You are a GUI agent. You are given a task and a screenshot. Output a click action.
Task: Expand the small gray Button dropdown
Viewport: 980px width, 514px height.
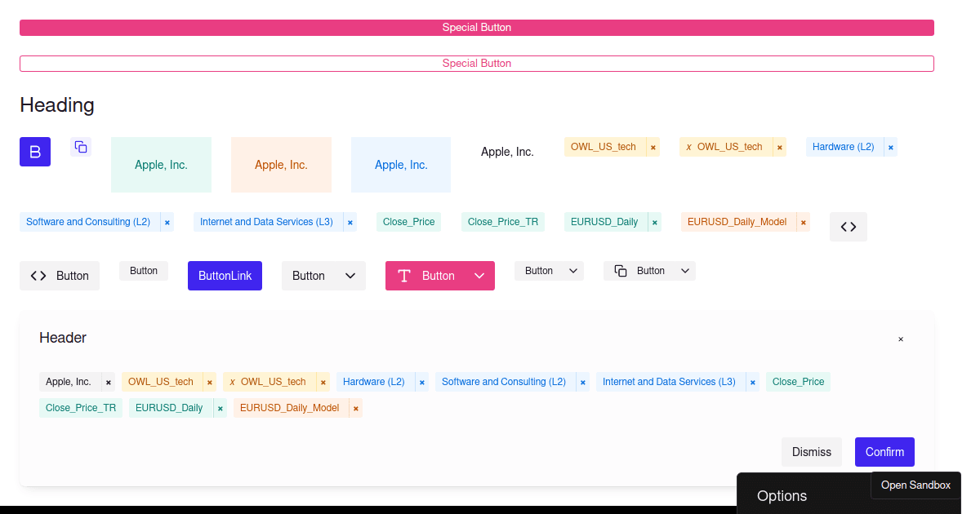click(x=572, y=271)
